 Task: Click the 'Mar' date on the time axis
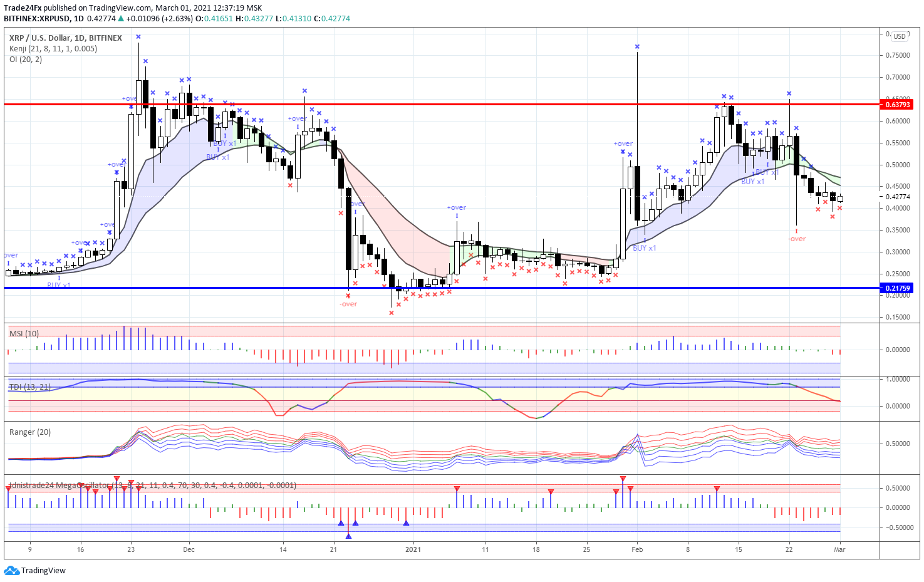pyautogui.click(x=839, y=549)
